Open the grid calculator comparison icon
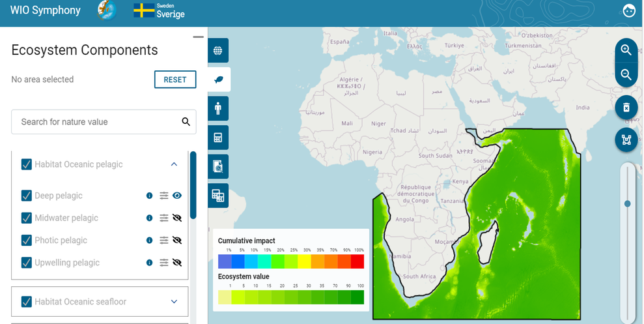Viewport: 644px width, 324px height. click(218, 196)
